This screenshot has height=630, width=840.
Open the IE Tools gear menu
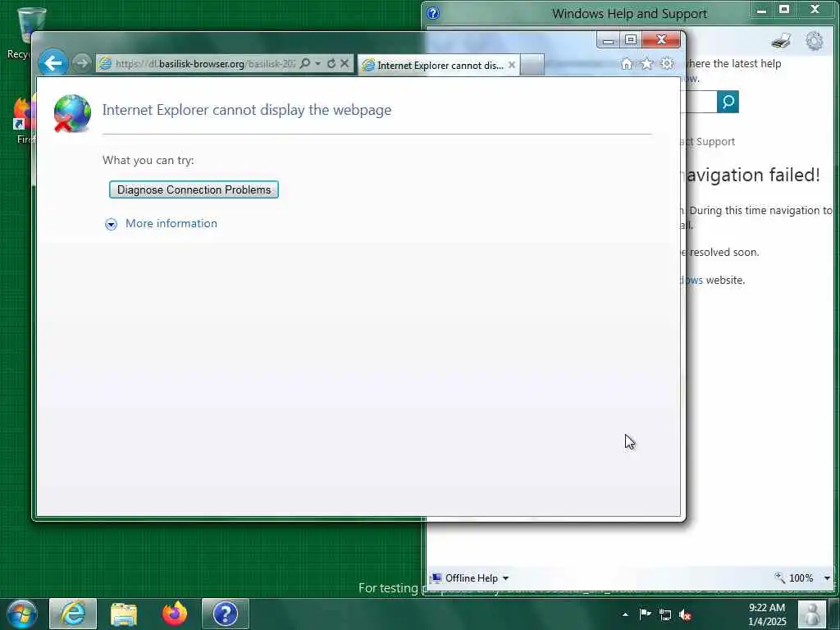pos(667,64)
